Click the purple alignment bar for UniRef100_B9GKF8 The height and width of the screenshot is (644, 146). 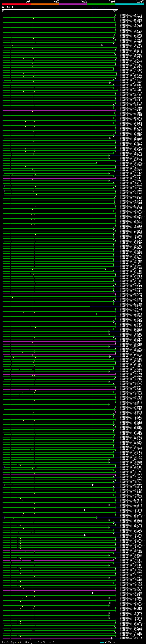tap(59, 178)
